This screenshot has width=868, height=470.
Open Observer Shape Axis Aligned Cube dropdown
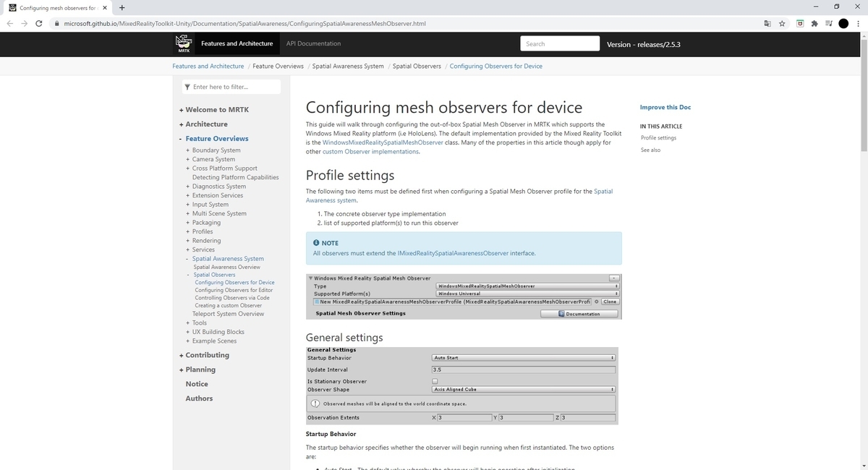pyautogui.click(x=524, y=389)
